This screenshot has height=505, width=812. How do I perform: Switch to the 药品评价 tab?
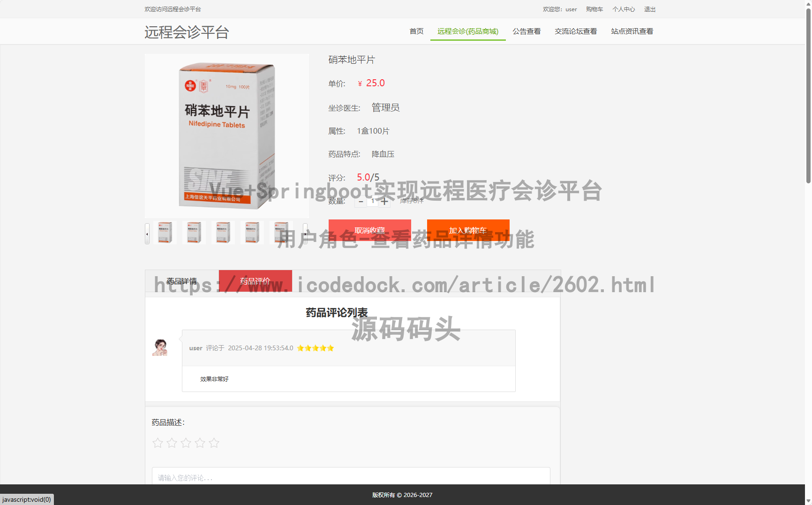point(255,281)
